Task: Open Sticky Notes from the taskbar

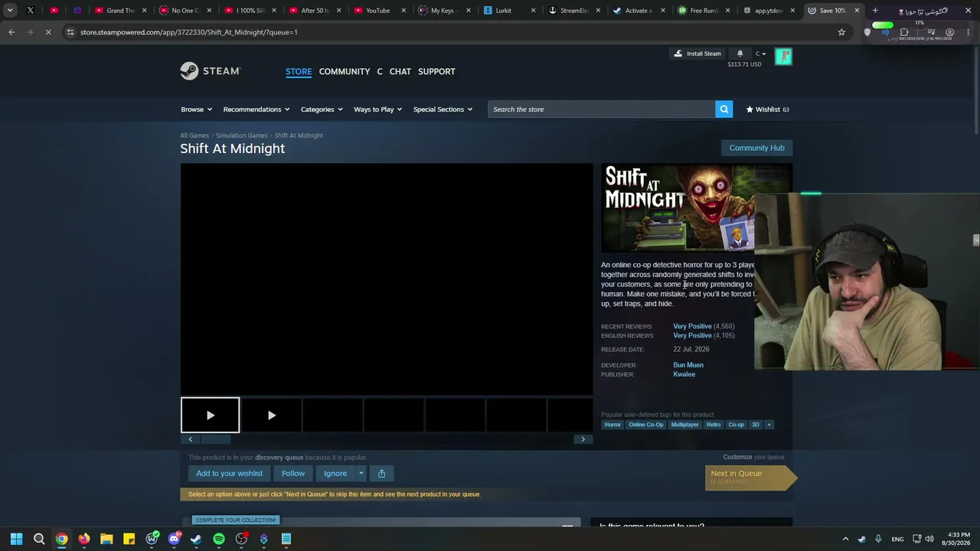Action: point(129,539)
